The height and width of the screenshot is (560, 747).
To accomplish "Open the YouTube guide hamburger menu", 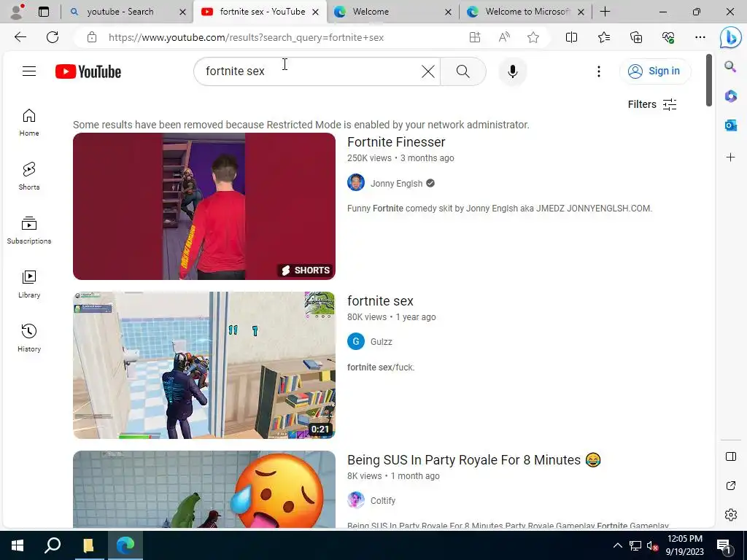I will point(29,71).
